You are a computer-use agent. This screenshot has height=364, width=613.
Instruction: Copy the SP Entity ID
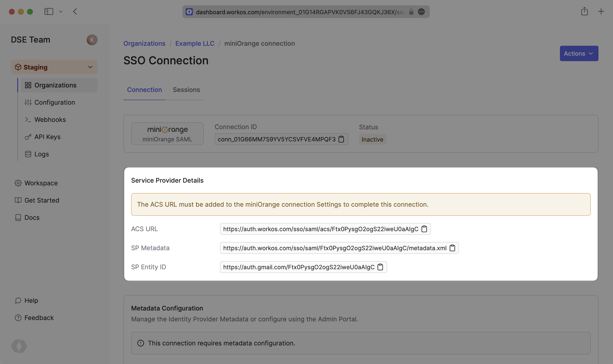[x=380, y=267]
